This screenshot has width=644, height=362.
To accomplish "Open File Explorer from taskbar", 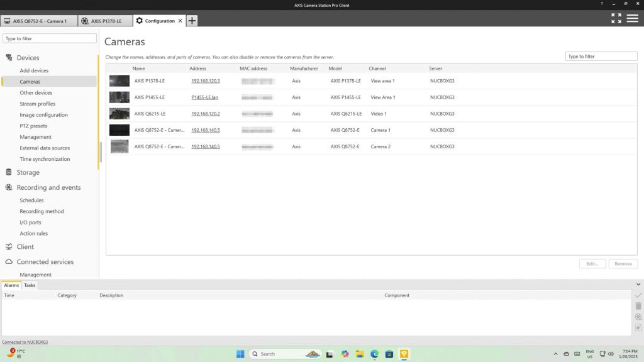I will point(360,354).
